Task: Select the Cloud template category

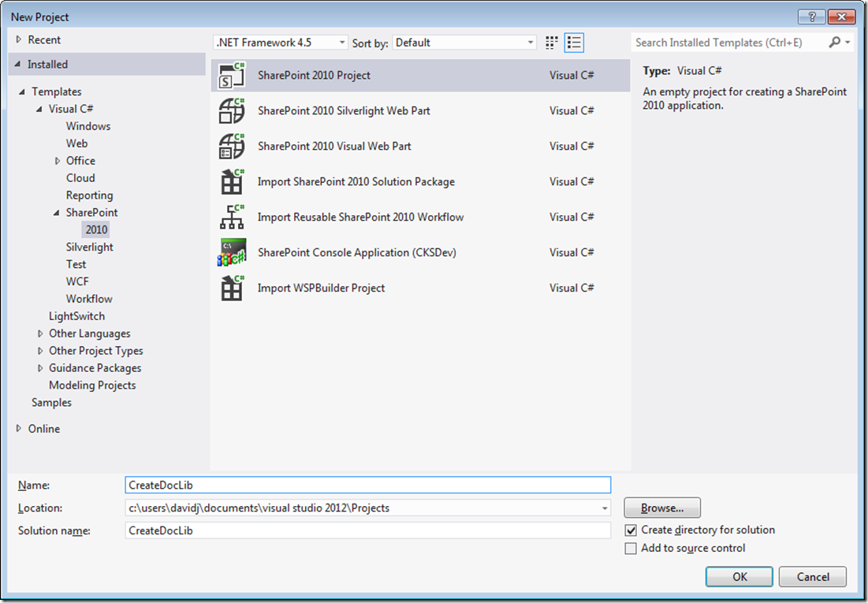Action: tap(80, 178)
